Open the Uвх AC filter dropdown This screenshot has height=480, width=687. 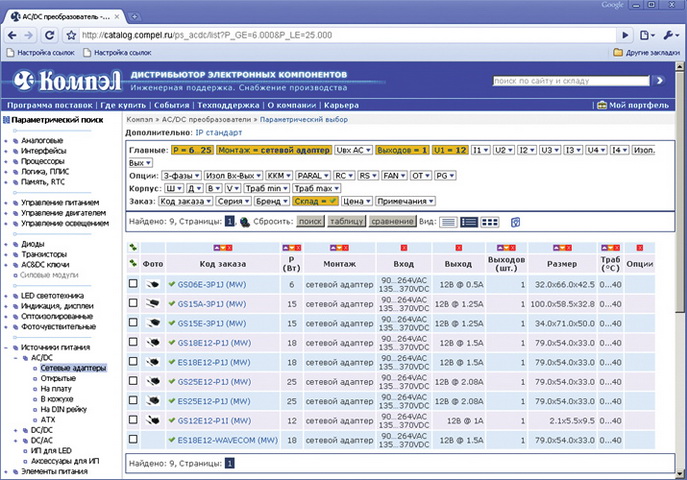coord(354,150)
